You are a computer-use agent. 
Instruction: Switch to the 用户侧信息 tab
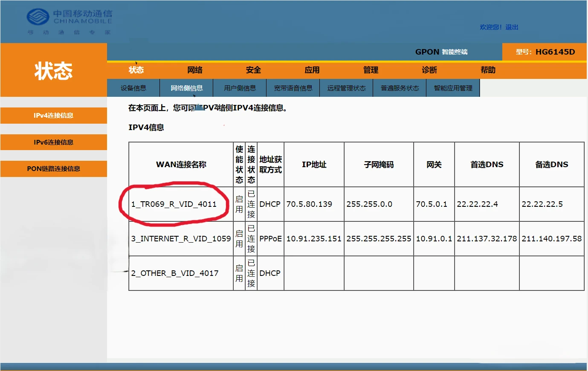click(x=240, y=87)
